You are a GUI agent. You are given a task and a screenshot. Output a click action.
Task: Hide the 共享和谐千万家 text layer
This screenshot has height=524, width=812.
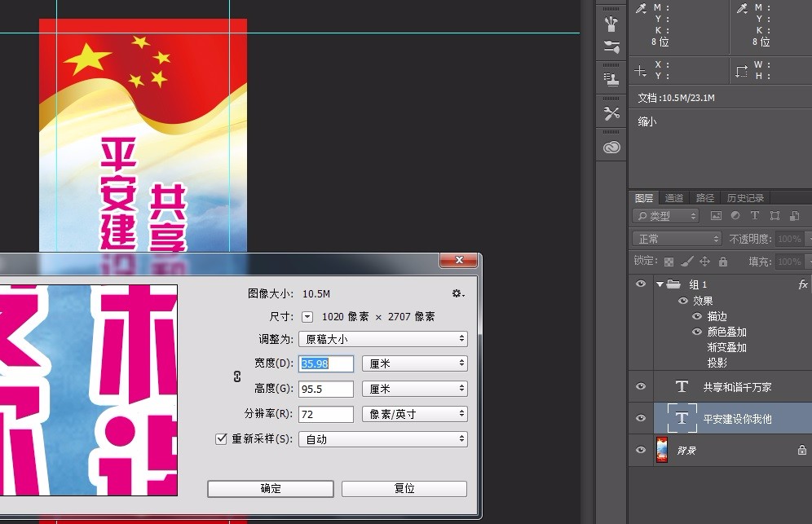641,386
